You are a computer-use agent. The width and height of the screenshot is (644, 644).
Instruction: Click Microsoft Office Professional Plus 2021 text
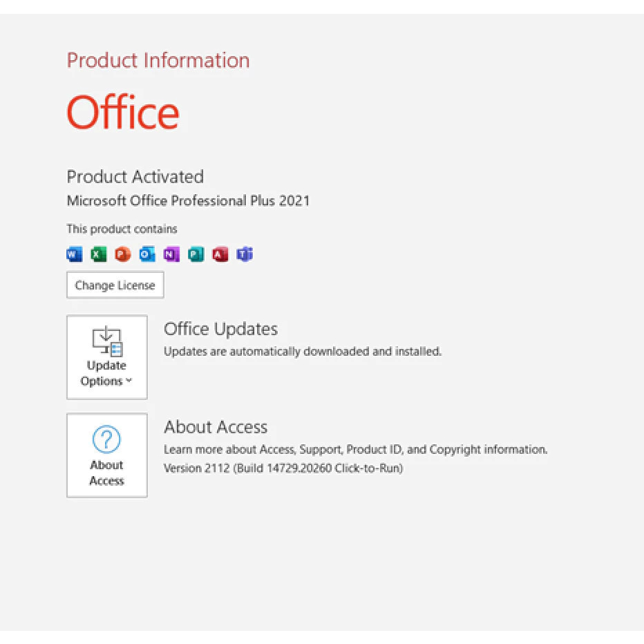click(x=188, y=200)
